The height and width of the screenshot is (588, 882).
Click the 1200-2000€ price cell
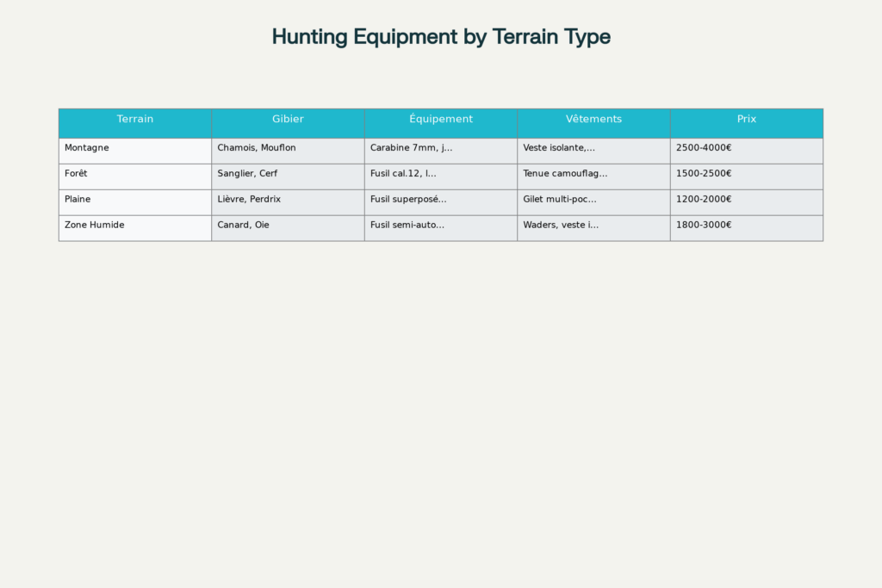click(747, 202)
